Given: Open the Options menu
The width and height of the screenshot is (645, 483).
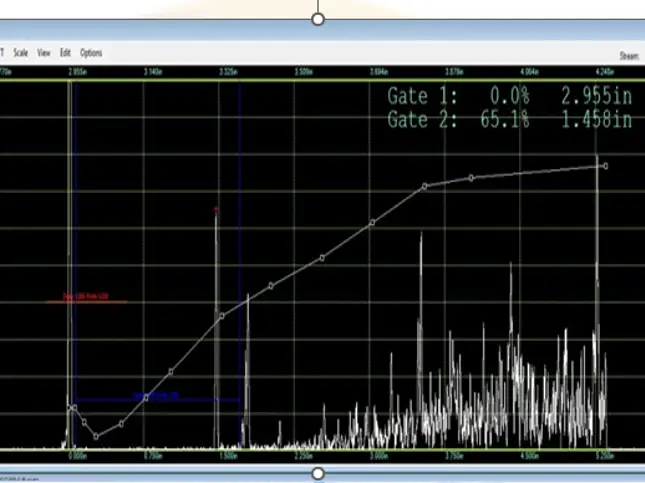Looking at the screenshot, I should 91,53.
